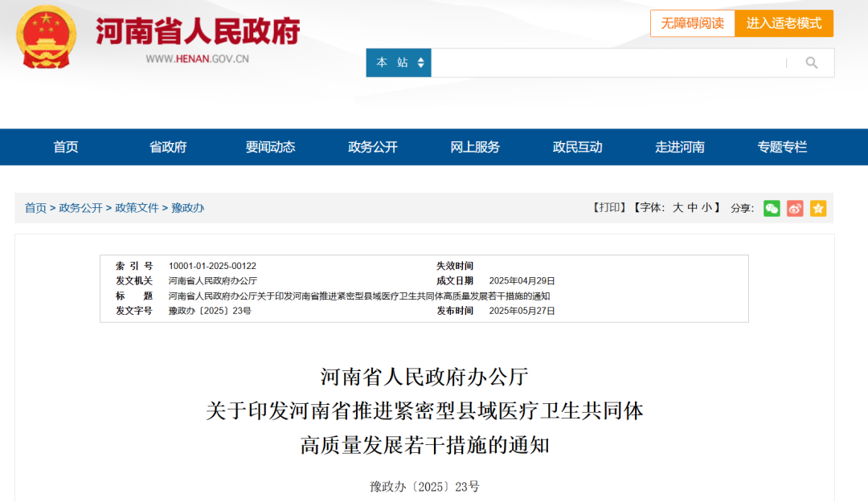The height and width of the screenshot is (502, 868).
Task: Click the yellow star favorites icon
Action: [x=818, y=208]
